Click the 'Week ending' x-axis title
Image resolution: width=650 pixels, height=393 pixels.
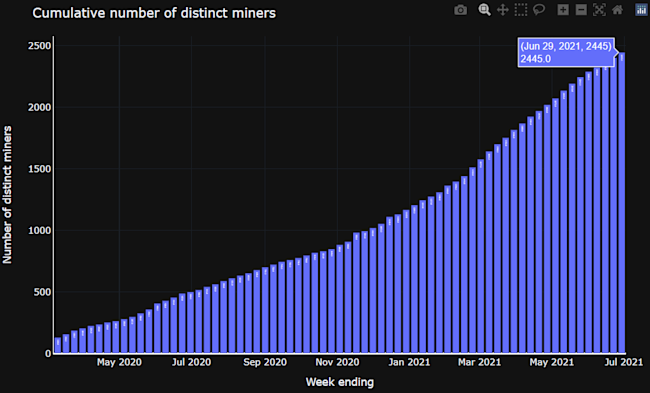coord(340,382)
